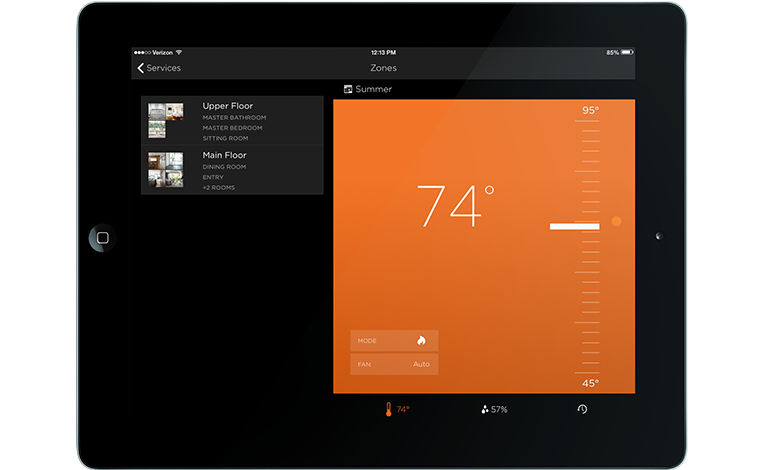The width and height of the screenshot is (764, 470).
Task: Click the Upper Floor thumbnail image
Action: pyautogui.click(x=165, y=121)
